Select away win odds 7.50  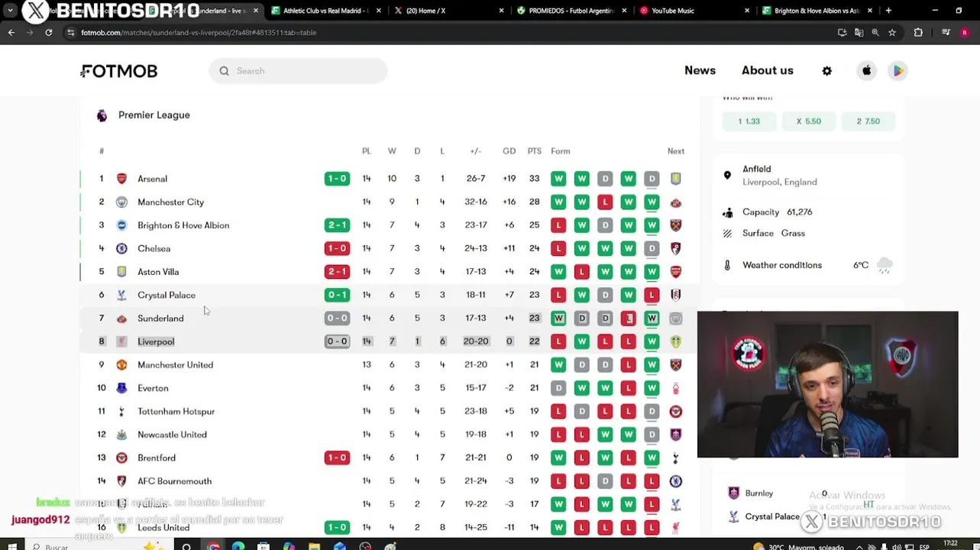point(868,121)
